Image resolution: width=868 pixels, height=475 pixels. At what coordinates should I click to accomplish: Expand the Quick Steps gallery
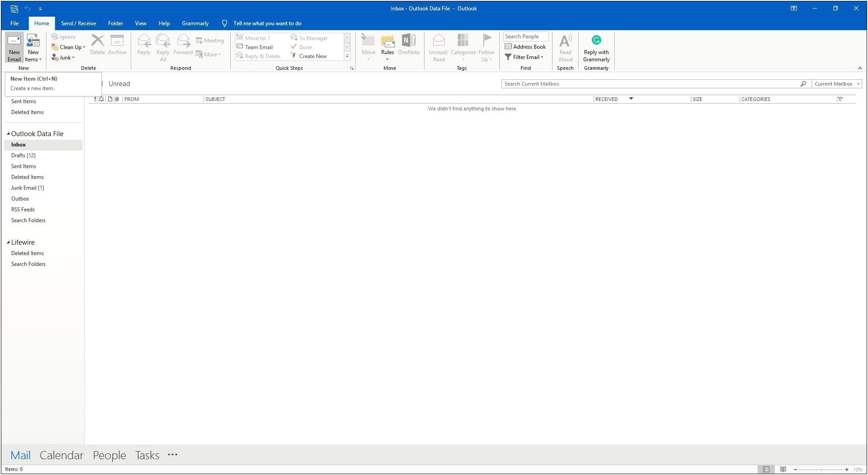[347, 56]
